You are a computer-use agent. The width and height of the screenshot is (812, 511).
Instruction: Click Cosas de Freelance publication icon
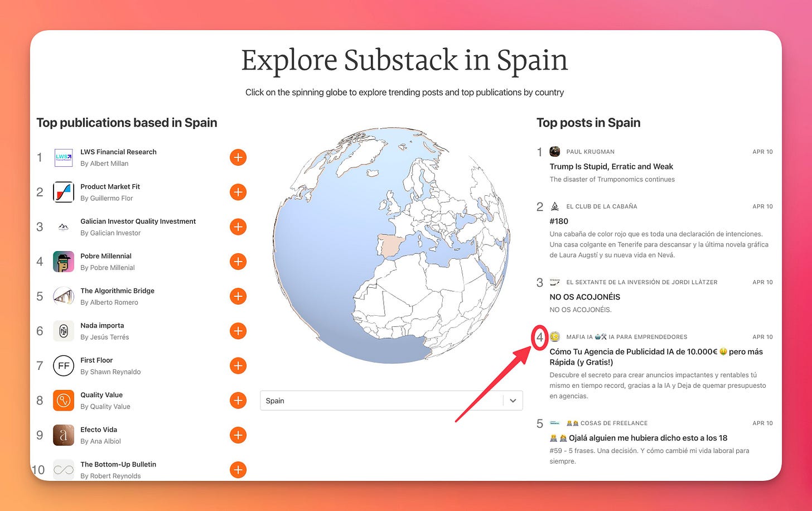555,423
